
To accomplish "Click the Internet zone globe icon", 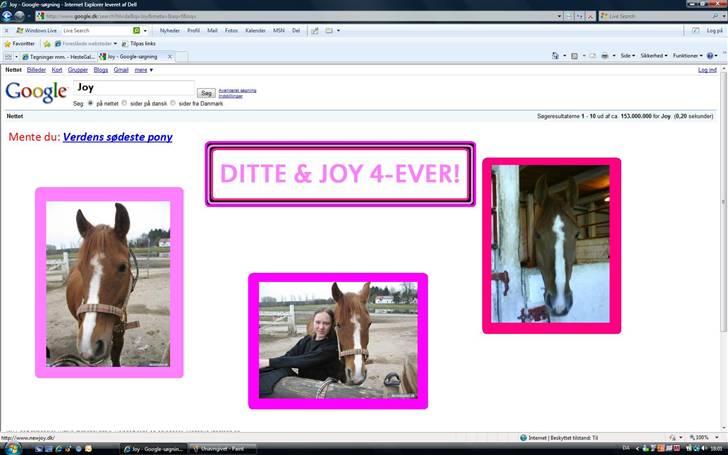I will click(x=523, y=438).
